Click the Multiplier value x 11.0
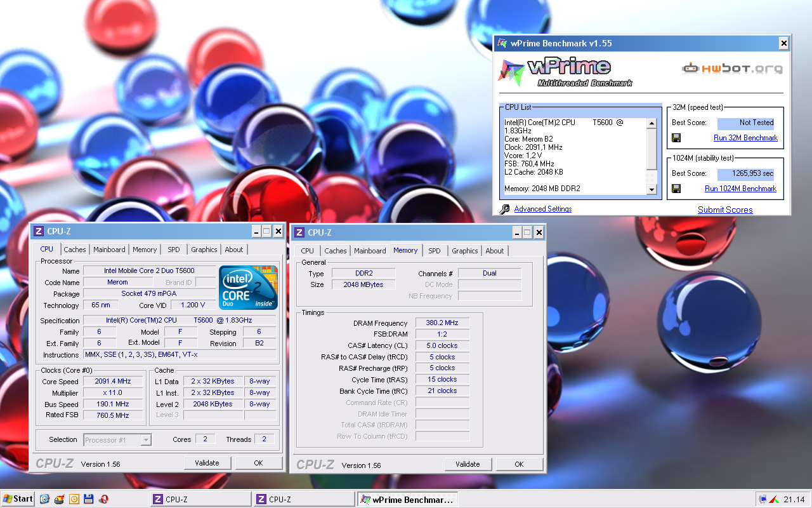Screen dimensions: 812x508 (x=113, y=393)
